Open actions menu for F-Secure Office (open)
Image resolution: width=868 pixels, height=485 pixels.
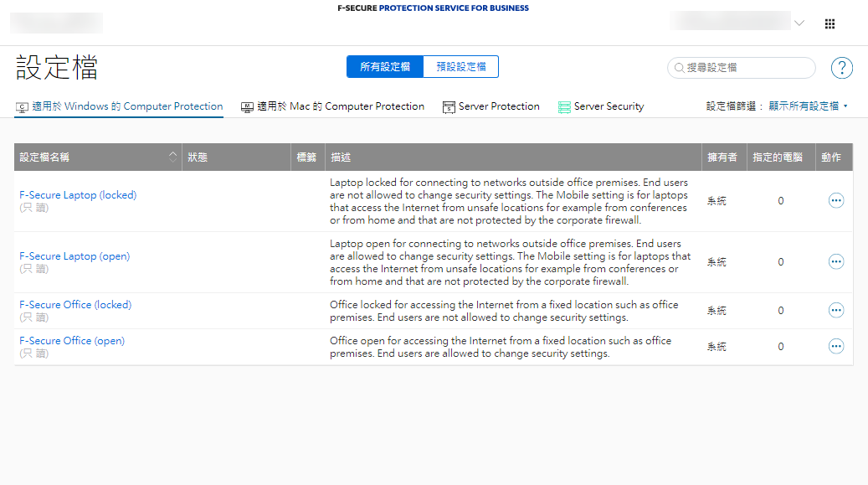coord(835,346)
